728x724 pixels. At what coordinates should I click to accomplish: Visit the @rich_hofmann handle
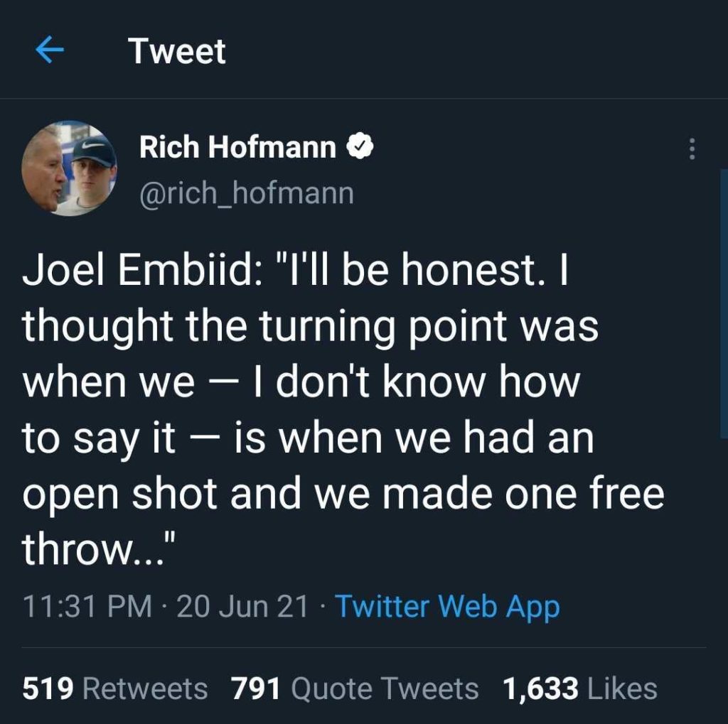pos(246,192)
